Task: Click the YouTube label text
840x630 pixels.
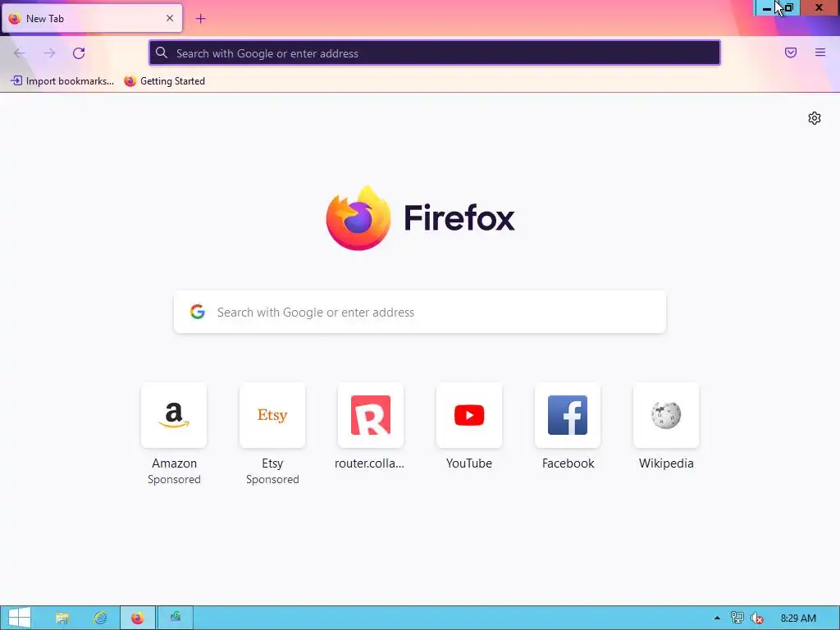Action: pos(469,463)
